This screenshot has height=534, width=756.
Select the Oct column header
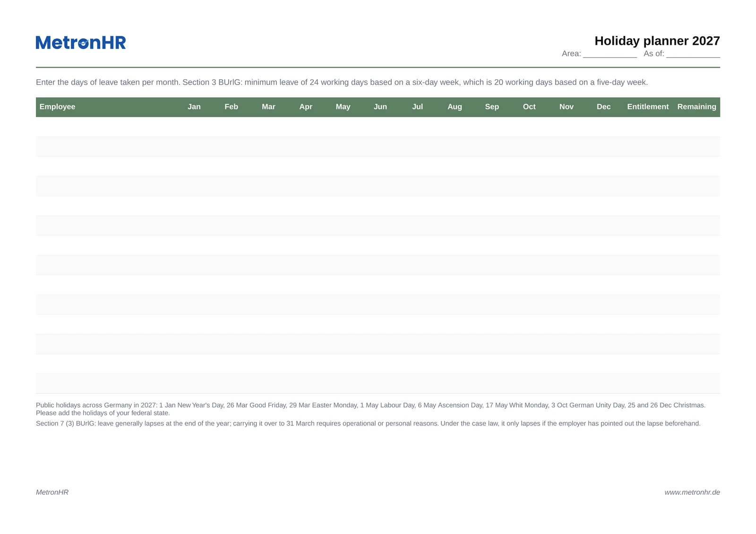point(529,107)
